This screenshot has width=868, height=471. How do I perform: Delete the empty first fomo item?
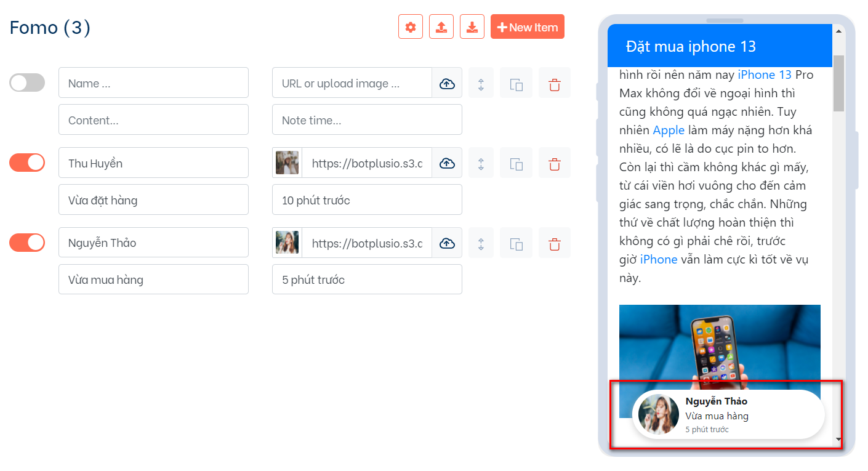(x=555, y=83)
